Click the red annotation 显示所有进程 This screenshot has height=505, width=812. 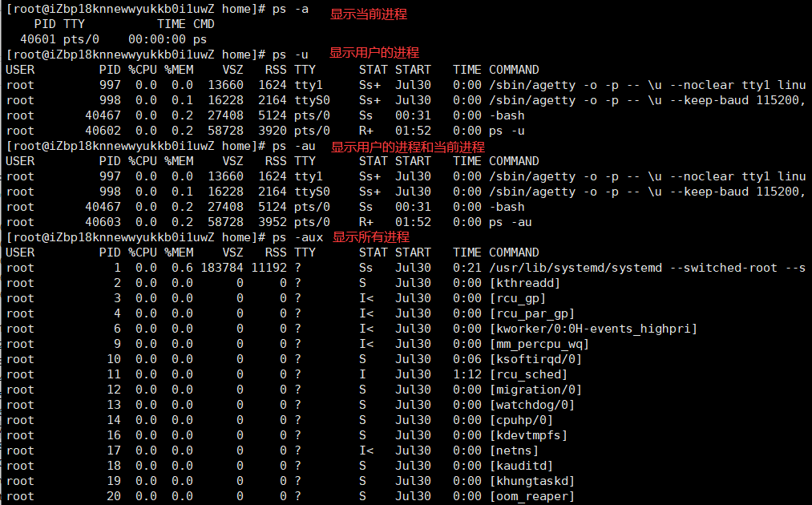[x=370, y=237]
